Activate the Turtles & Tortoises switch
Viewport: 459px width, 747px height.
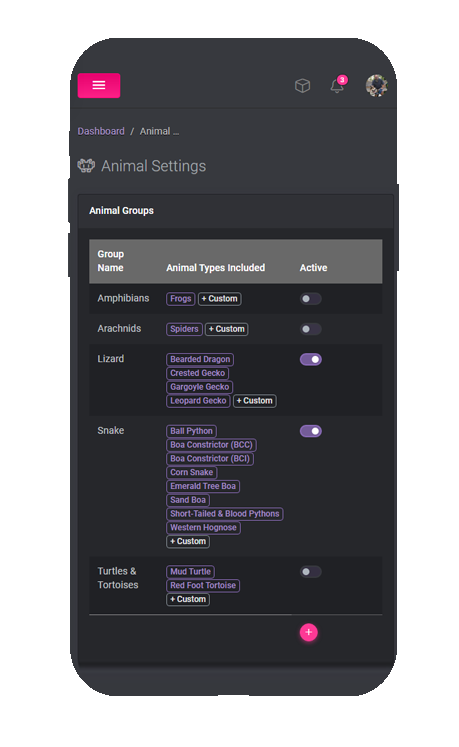[x=310, y=572]
